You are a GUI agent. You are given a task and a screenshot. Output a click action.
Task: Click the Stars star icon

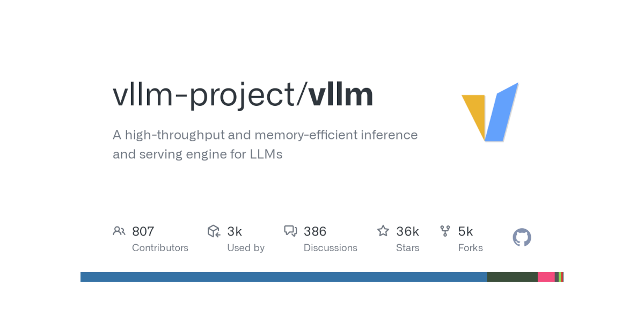pyautogui.click(x=383, y=231)
